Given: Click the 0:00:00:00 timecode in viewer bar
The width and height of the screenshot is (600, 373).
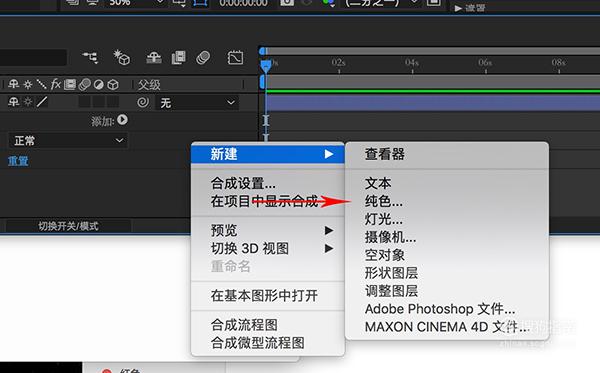Looking at the screenshot, I should [243, 3].
